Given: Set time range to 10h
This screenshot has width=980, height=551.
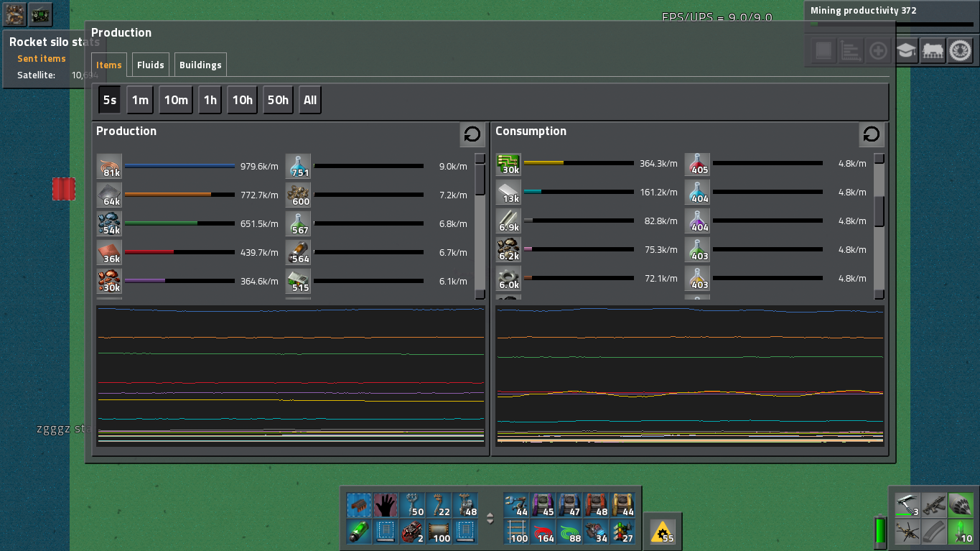Looking at the screenshot, I should pyautogui.click(x=242, y=100).
